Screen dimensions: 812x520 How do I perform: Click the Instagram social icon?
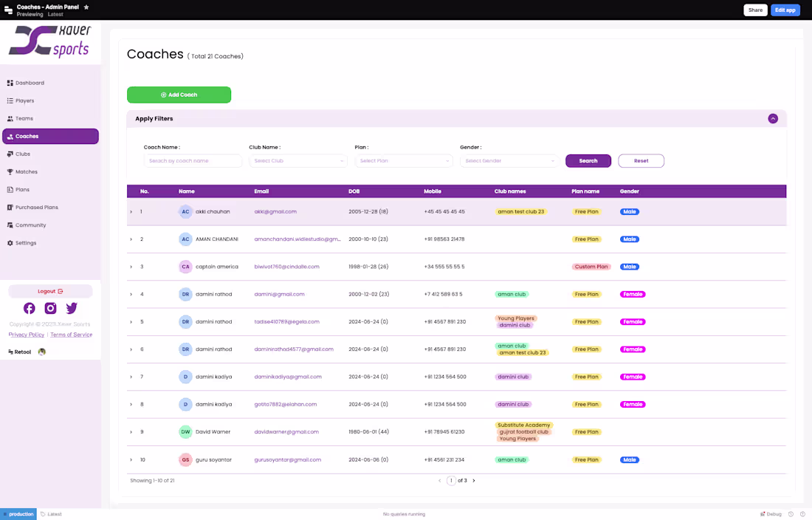tap(50, 308)
